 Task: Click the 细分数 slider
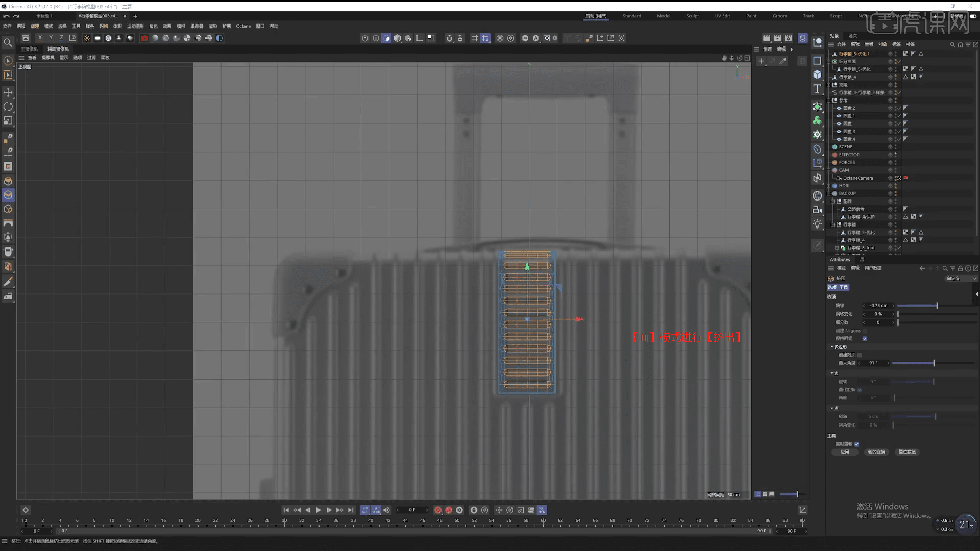pos(937,323)
